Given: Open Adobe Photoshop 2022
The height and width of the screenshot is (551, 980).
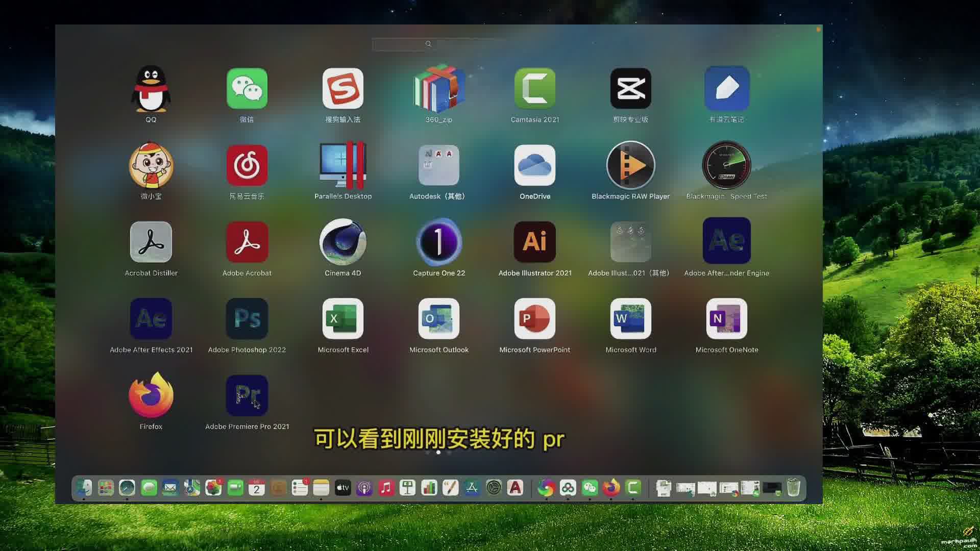Looking at the screenshot, I should 247,318.
